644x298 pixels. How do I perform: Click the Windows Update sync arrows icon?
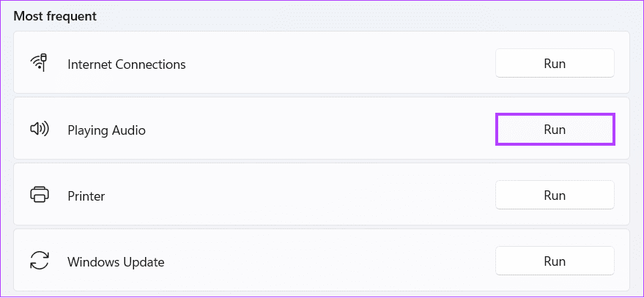click(x=40, y=261)
